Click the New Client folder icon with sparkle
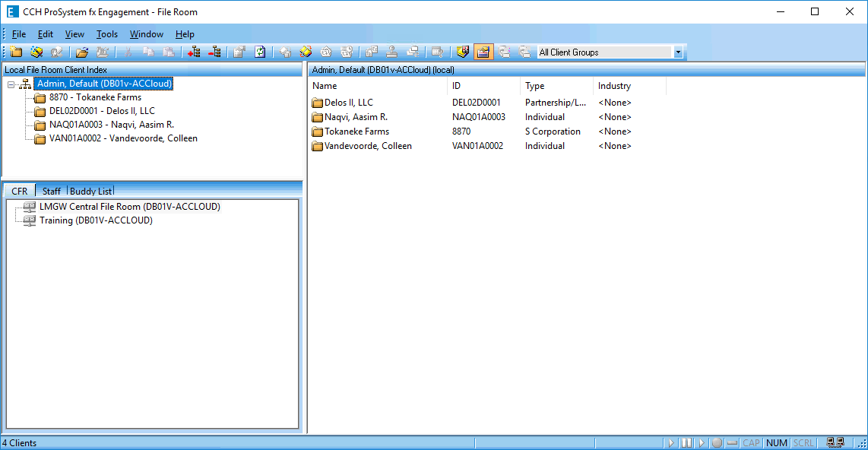This screenshot has width=868, height=450. (16, 52)
